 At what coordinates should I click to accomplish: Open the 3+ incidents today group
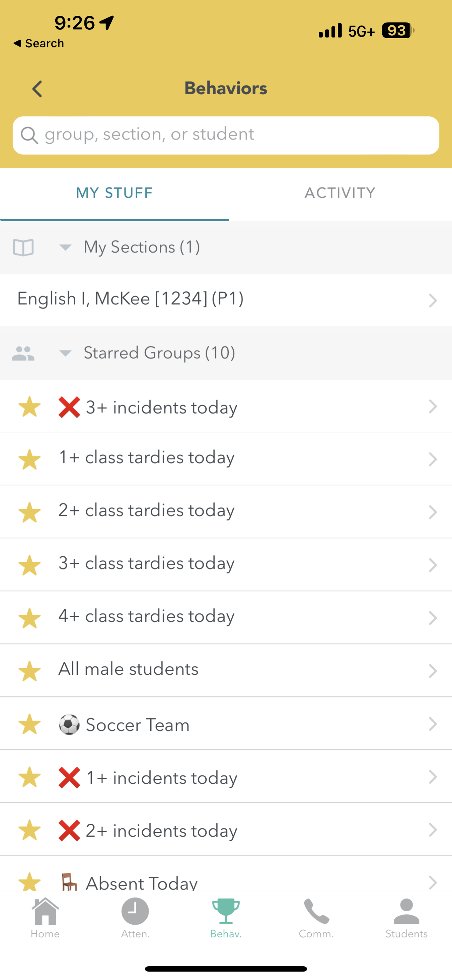[162, 407]
